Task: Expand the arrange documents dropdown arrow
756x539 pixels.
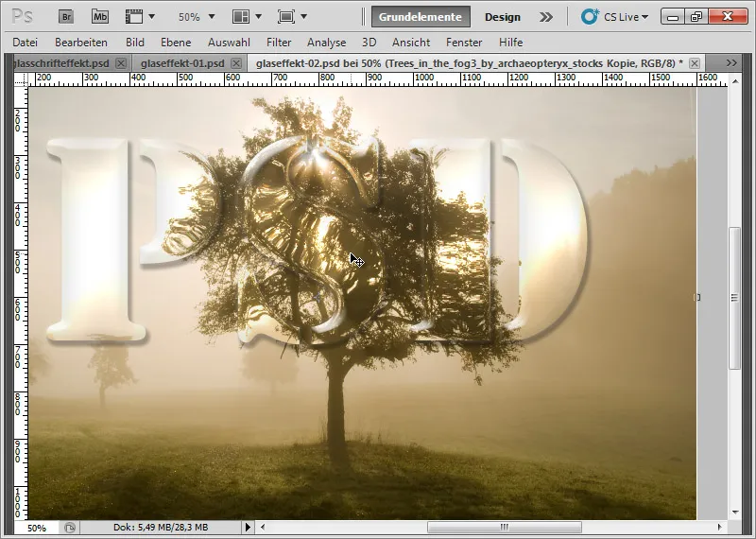Action: coord(258,17)
